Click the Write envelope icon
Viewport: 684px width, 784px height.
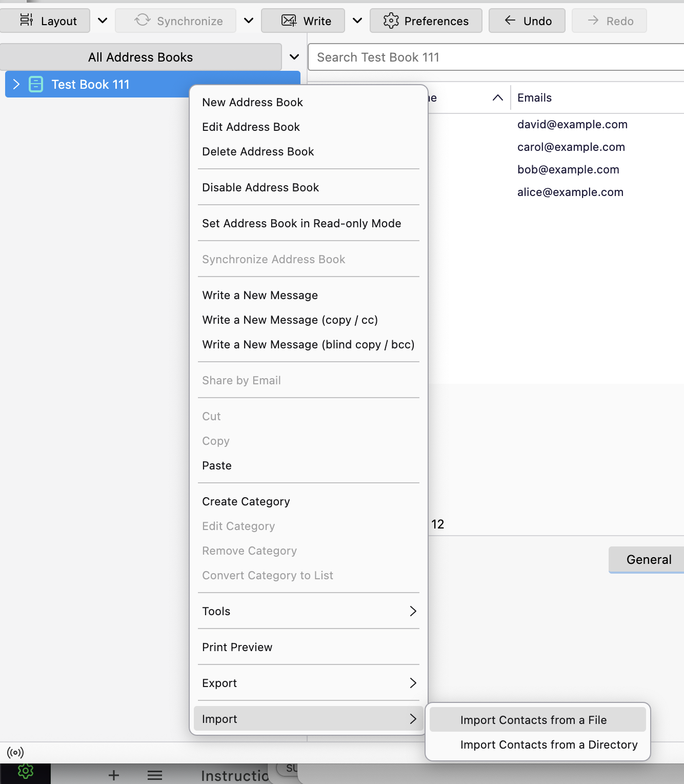click(289, 21)
